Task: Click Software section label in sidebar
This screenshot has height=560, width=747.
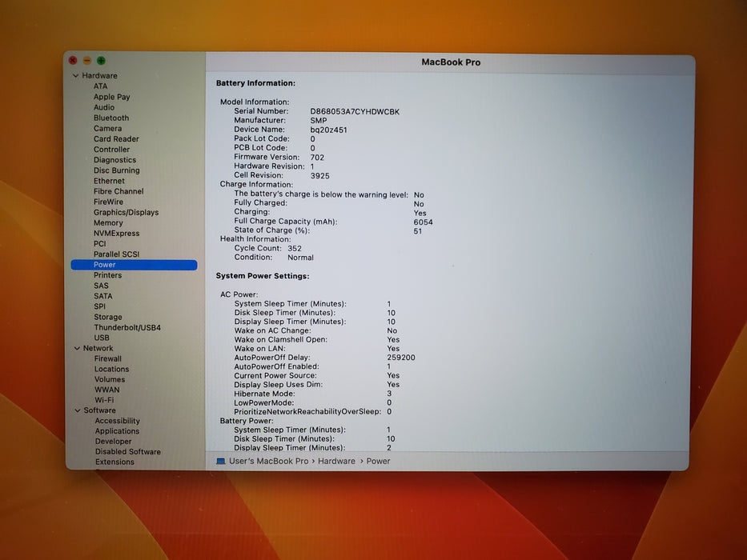Action: [99, 410]
